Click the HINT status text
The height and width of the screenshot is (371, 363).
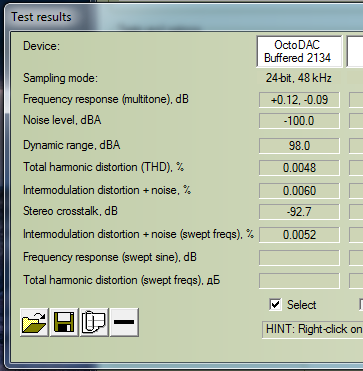[x=313, y=329]
